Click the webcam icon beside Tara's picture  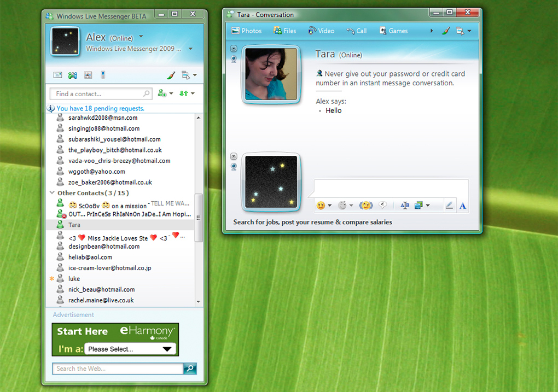(x=234, y=59)
